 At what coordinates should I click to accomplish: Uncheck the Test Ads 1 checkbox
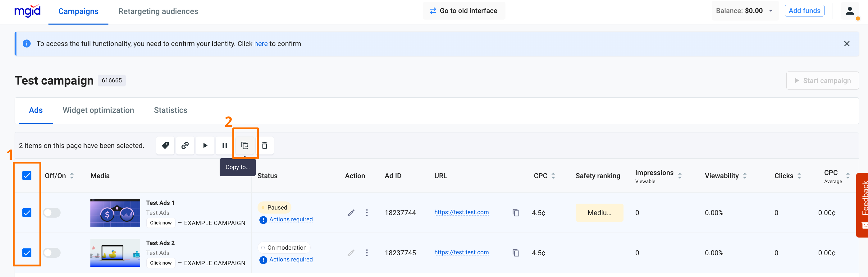[27, 213]
